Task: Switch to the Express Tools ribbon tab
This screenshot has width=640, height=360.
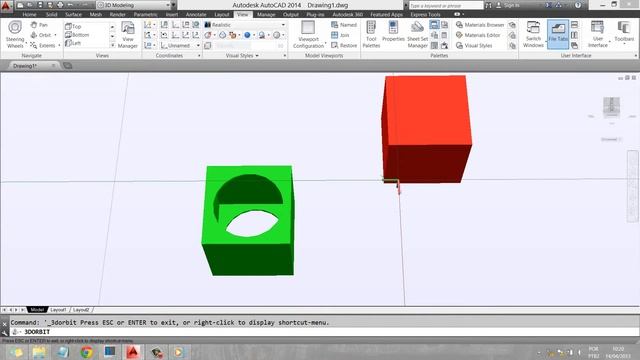Action: coord(425,14)
